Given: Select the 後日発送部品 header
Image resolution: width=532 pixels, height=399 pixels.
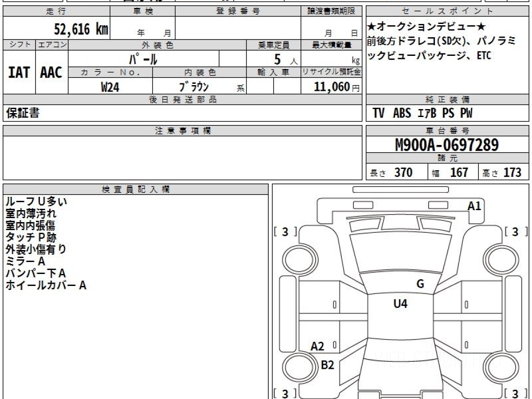Looking at the screenshot, I should click(183, 99).
